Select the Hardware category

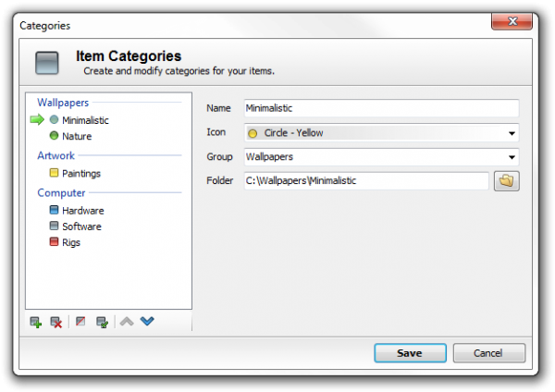(x=82, y=211)
